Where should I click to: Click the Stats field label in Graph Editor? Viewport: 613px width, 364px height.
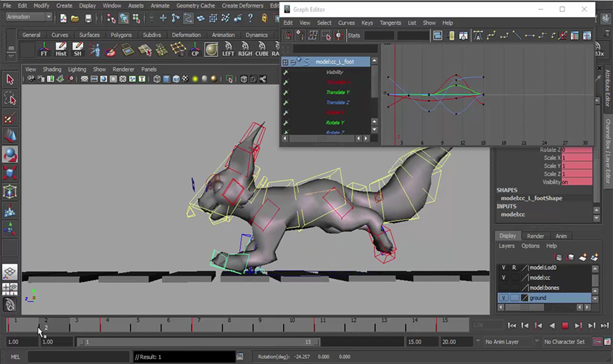click(353, 36)
